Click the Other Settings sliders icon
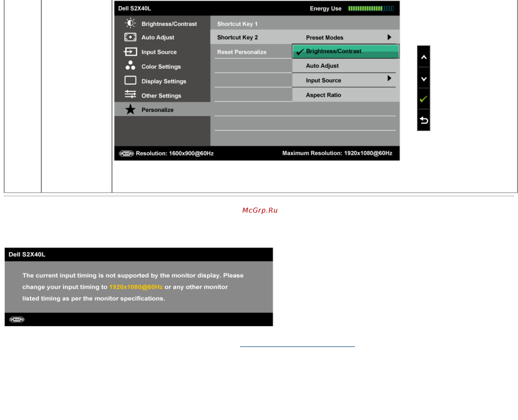Screen dimensions: 518x420 click(x=130, y=94)
